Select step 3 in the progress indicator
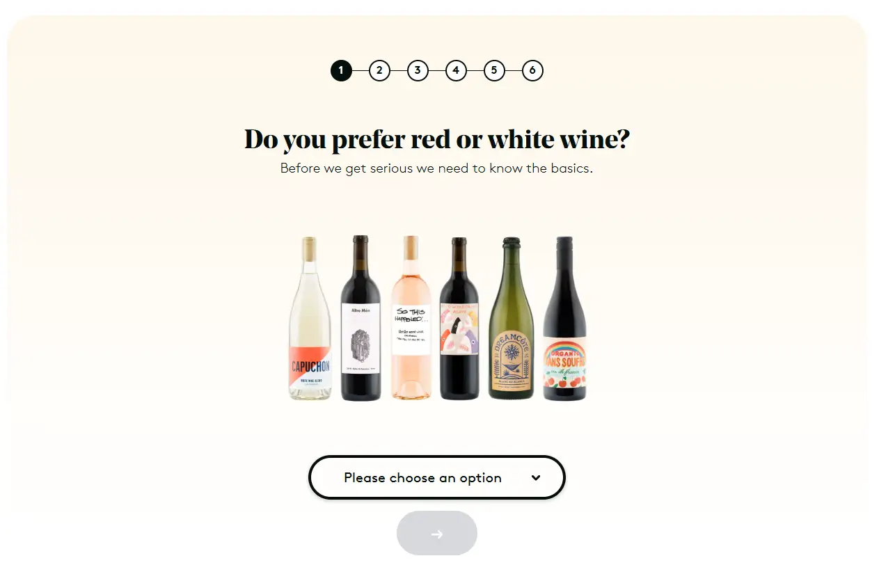 [x=418, y=70]
